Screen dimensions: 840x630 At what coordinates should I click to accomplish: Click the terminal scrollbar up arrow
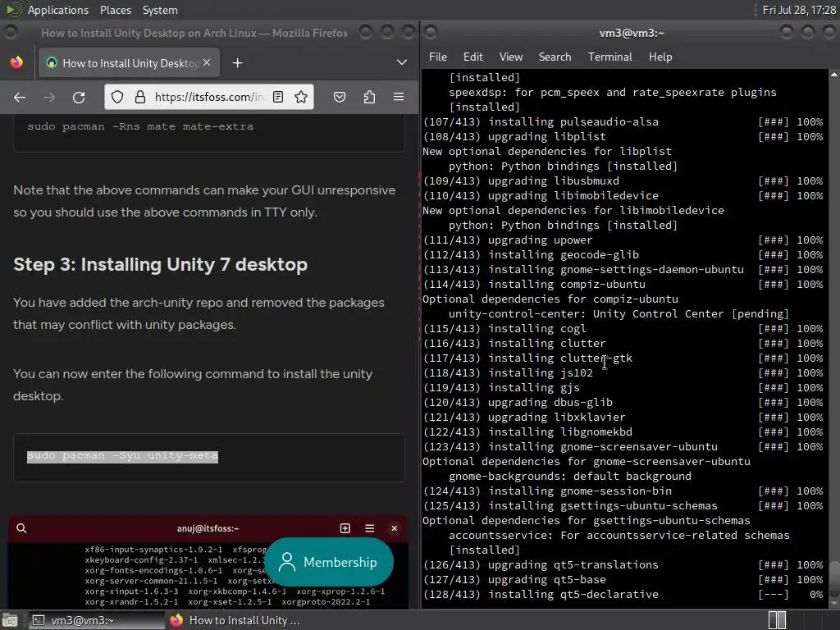tap(834, 75)
